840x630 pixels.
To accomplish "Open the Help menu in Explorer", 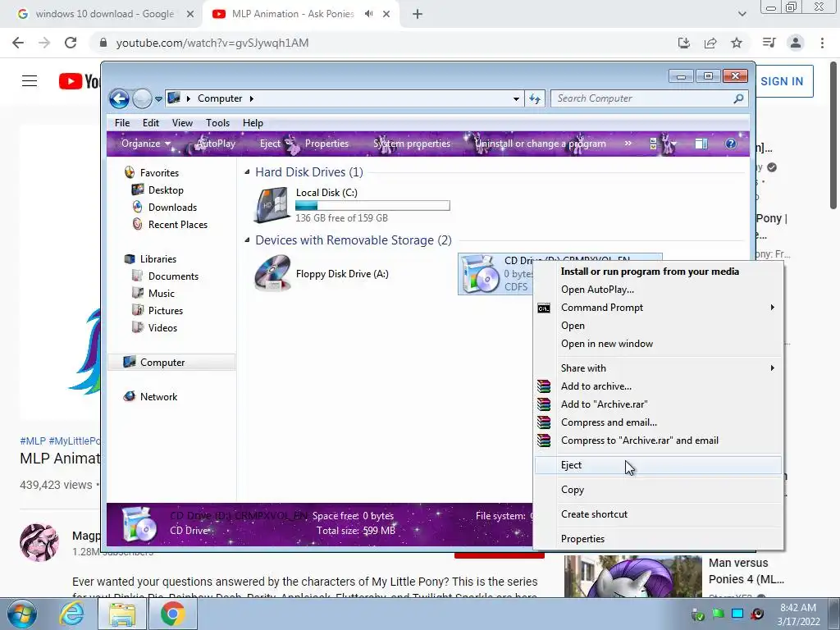I will [253, 123].
